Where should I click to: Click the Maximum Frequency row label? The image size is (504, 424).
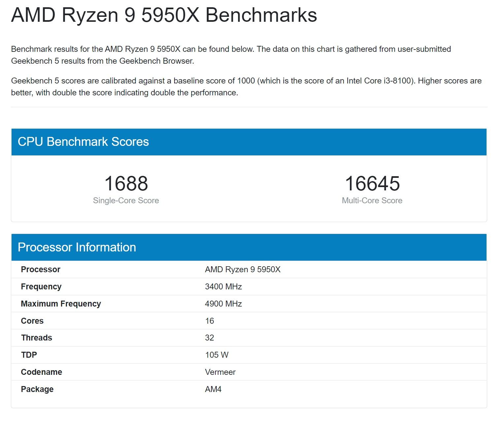pos(61,304)
